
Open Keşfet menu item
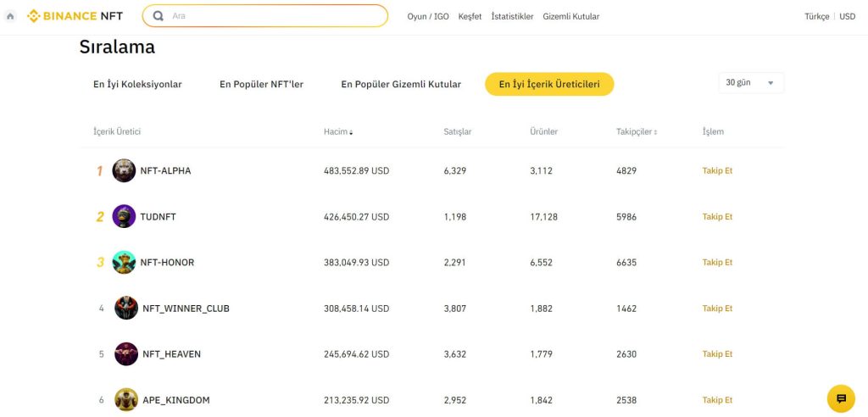[470, 17]
